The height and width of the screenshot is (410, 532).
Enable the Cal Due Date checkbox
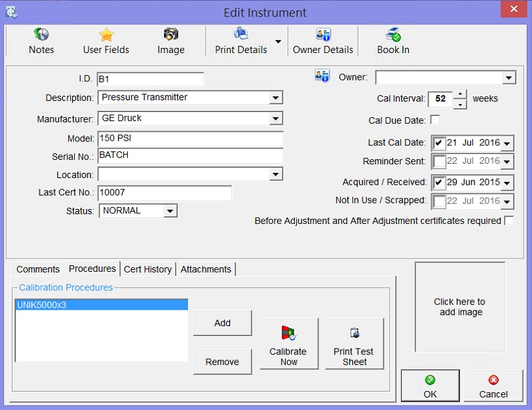(x=435, y=120)
